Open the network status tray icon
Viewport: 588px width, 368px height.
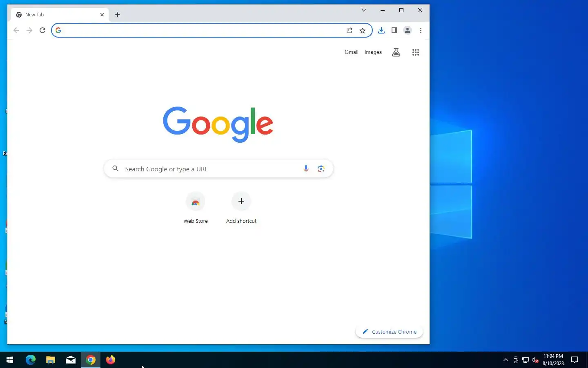[x=526, y=360]
